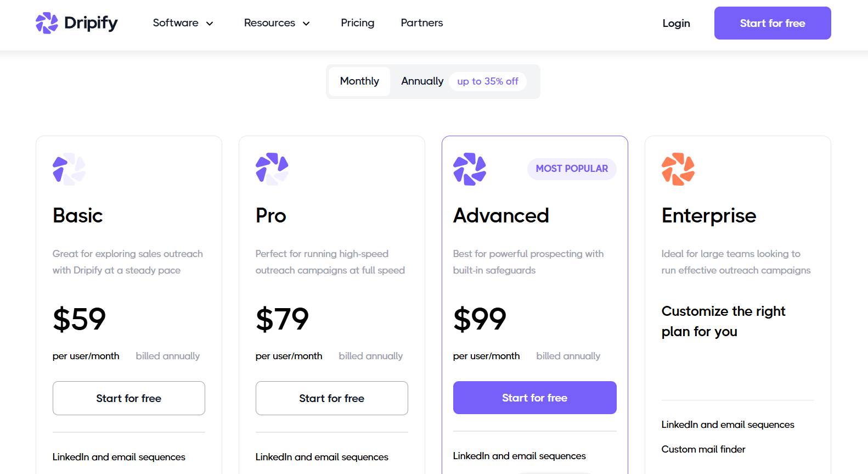Click the Dripify logo icon

coord(48,23)
